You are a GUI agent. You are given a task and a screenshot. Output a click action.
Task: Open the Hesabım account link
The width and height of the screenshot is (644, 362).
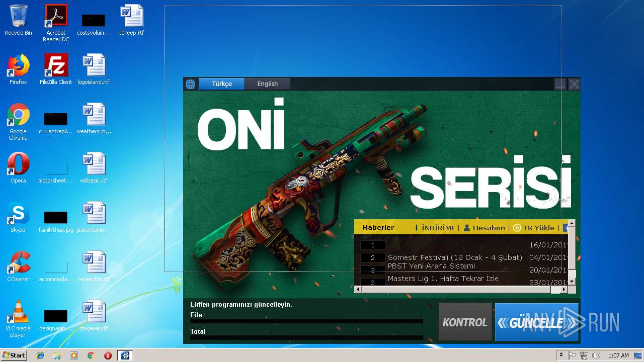(489, 228)
